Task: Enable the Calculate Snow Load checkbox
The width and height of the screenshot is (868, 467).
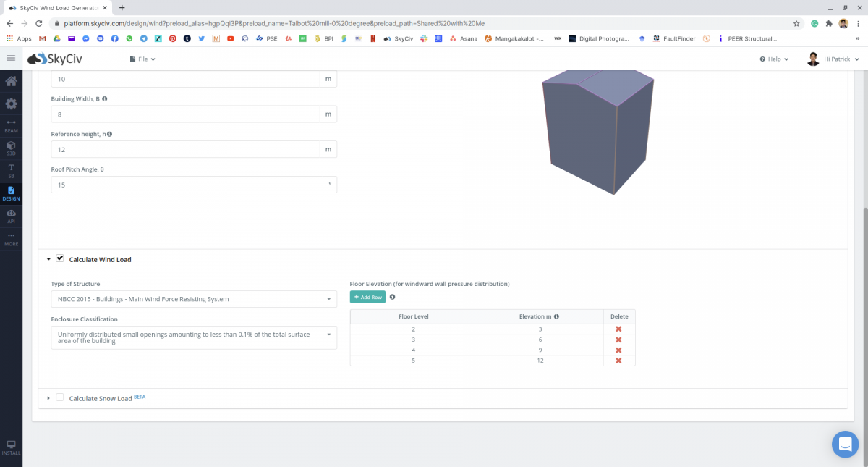Action: tap(60, 397)
